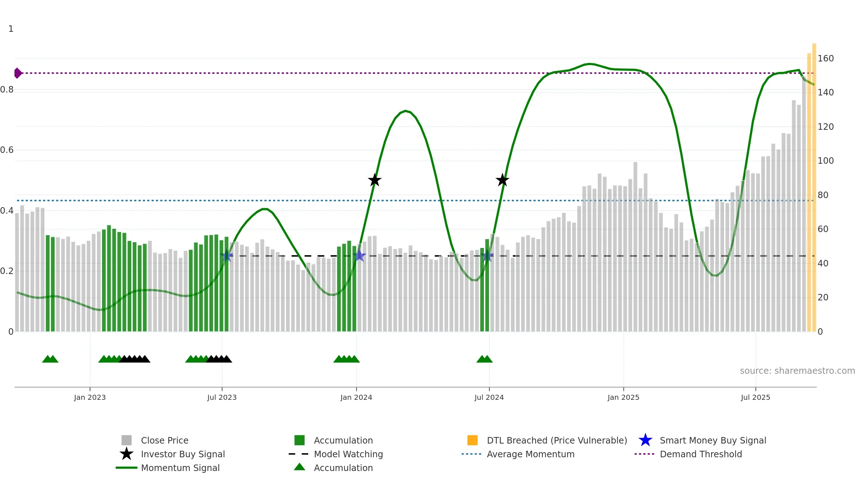Click the DTL Breached (Price Vulnerable) legend label
Image resolution: width=868 pixels, height=488 pixels.
point(557,440)
